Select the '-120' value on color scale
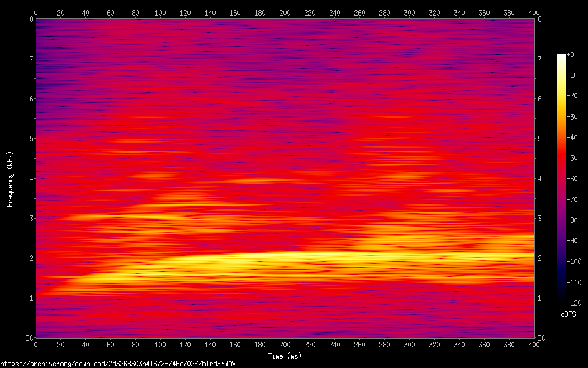This screenshot has width=588, height=368. (575, 302)
